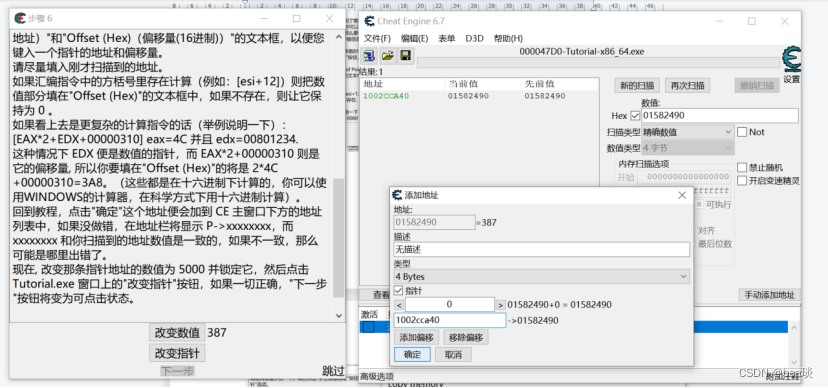828x388 pixels.
Task: Click the save floppy disk icon
Action: (x=405, y=55)
